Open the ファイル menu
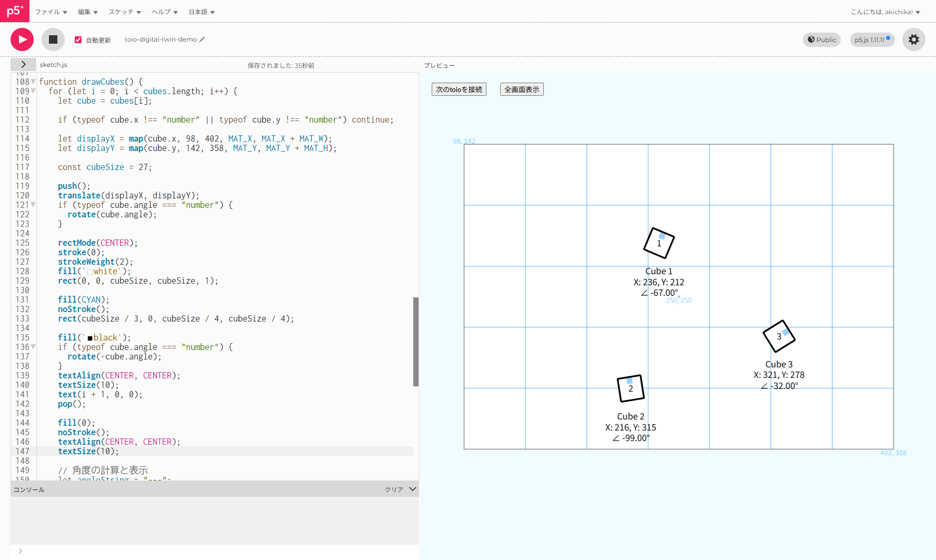This screenshot has width=936, height=560. (x=51, y=12)
